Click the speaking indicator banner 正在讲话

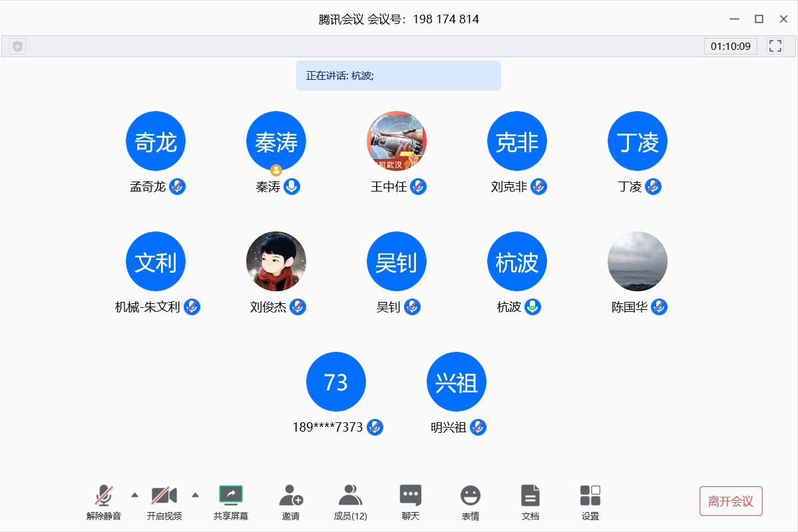pos(398,76)
